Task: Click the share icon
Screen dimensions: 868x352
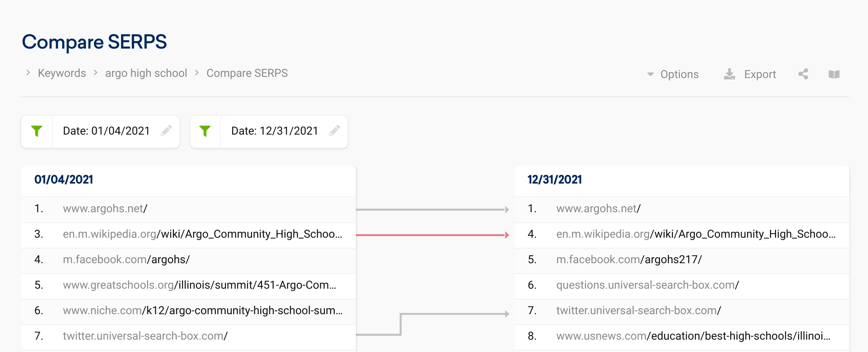Action: [x=803, y=74]
